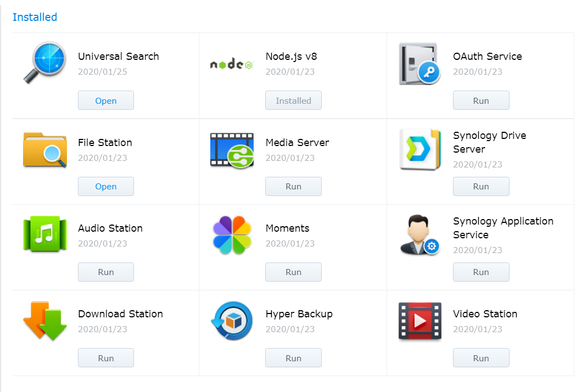Click the Installed section heading
The image size is (582, 392).
35,17
